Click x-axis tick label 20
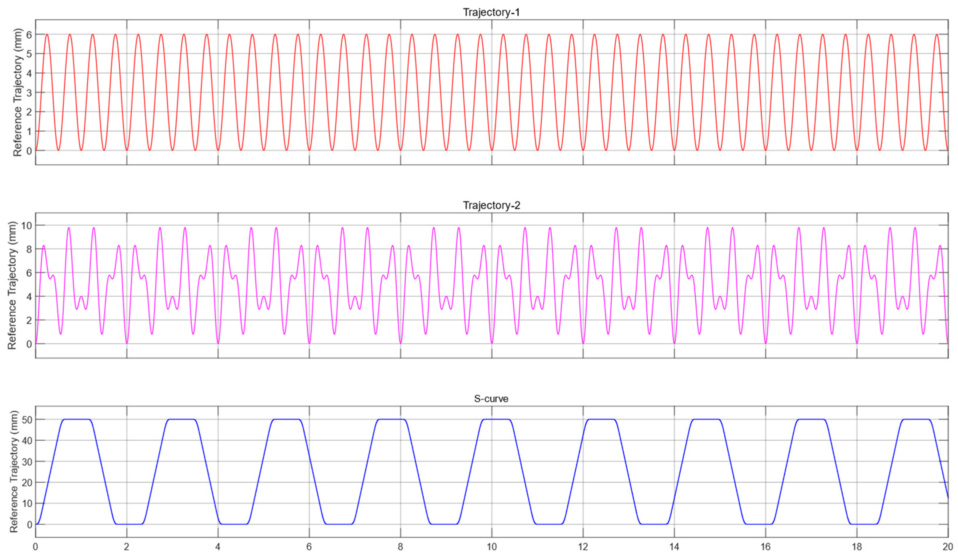 point(948,547)
